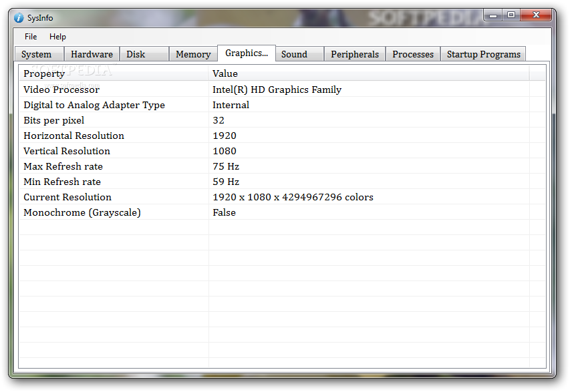Select the Video Processor row
The image size is (570, 392).
pyautogui.click(x=282, y=89)
